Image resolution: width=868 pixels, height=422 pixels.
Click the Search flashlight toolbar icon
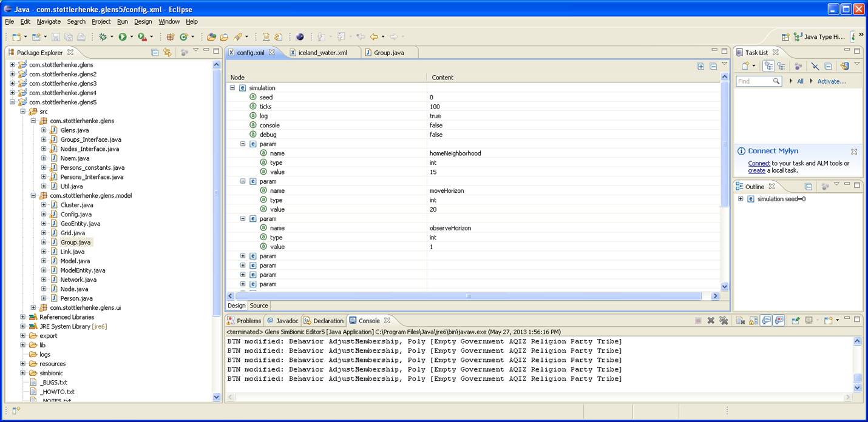[x=238, y=37]
